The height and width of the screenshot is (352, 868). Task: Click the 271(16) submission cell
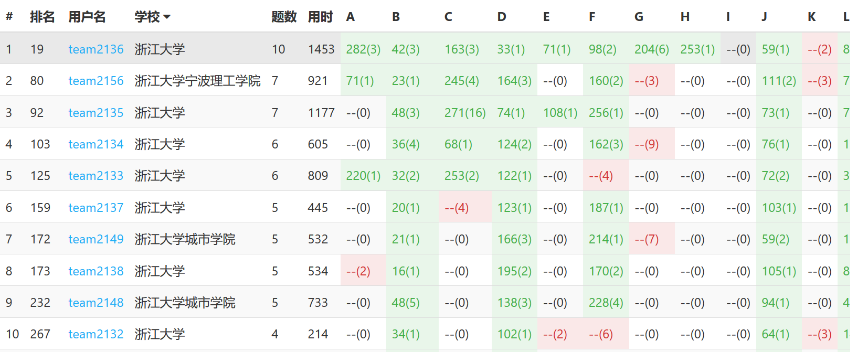465,113
